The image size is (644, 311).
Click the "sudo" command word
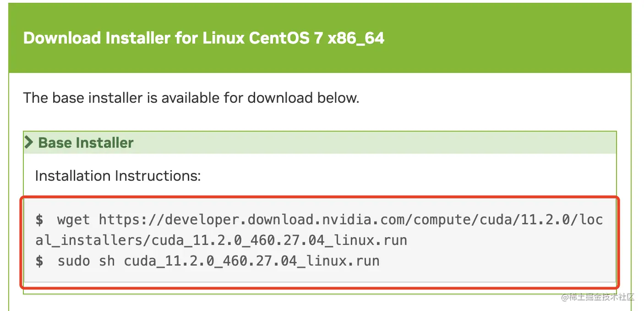click(74, 261)
